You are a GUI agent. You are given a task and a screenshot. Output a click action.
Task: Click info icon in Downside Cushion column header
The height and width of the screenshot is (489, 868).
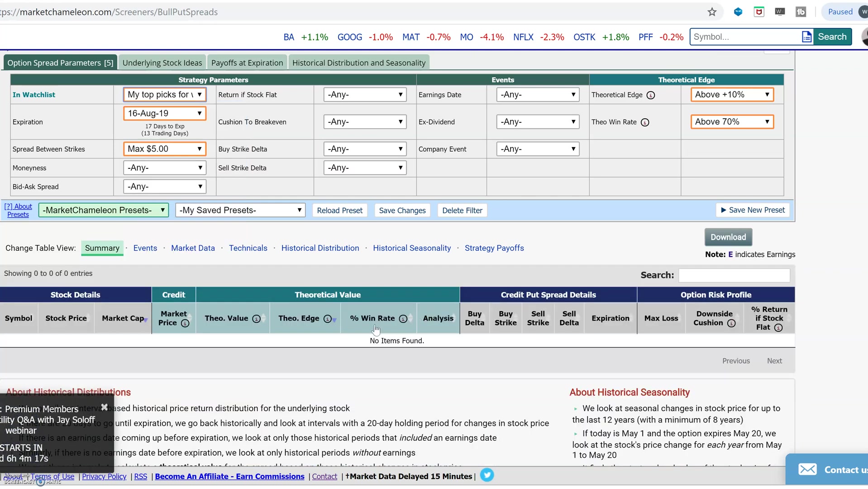731,323
